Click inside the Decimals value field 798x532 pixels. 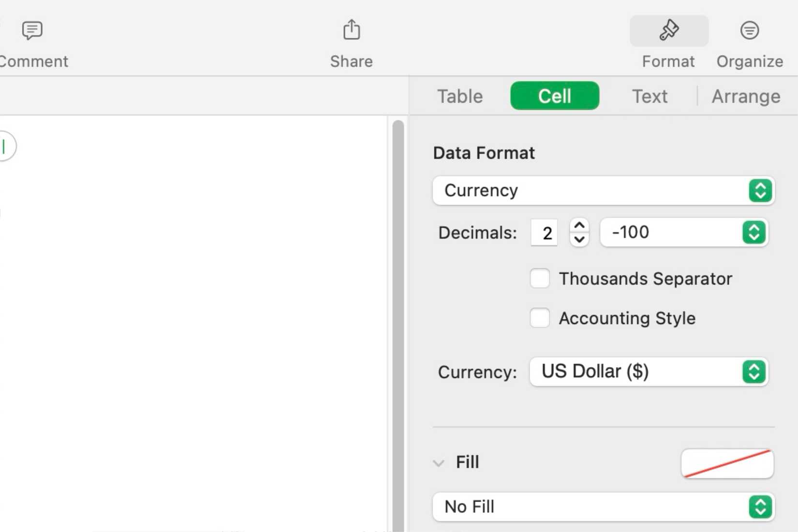click(544, 233)
